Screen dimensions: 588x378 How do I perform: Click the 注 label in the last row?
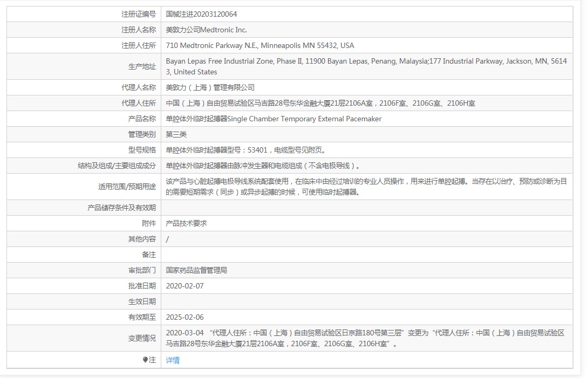149,360
